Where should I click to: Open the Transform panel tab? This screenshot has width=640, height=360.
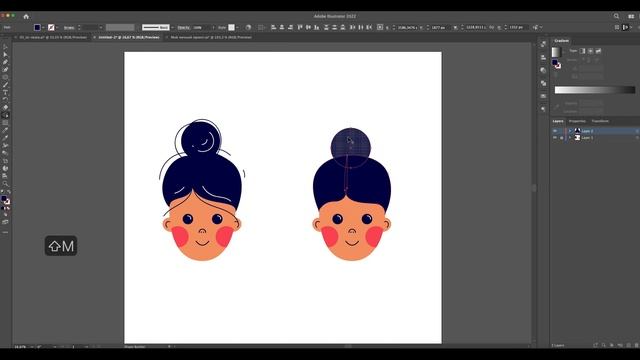point(600,121)
